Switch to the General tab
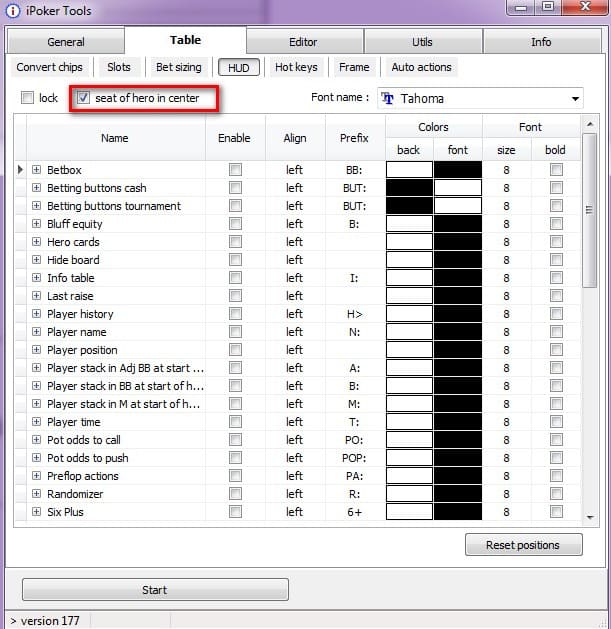This screenshot has width=611, height=629. (66, 42)
